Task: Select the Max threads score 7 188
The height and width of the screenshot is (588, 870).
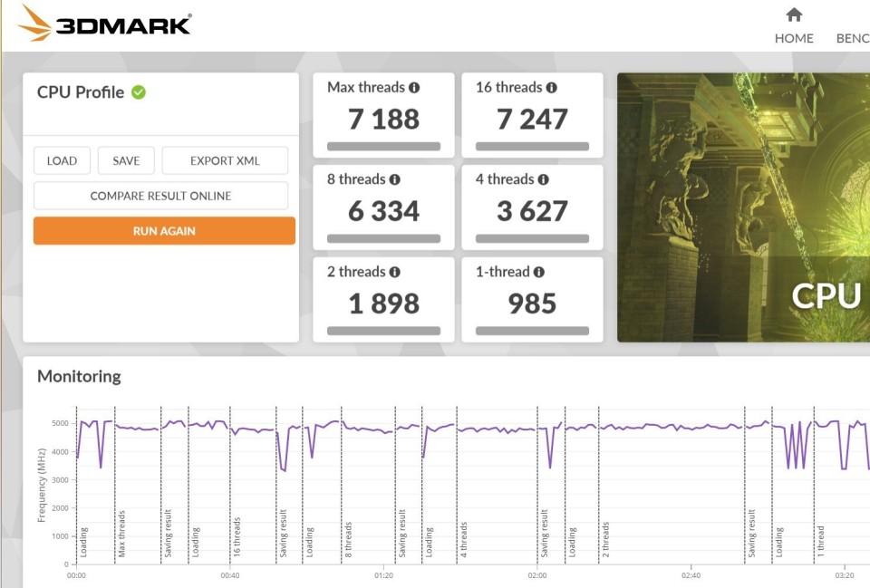Action: (383, 120)
